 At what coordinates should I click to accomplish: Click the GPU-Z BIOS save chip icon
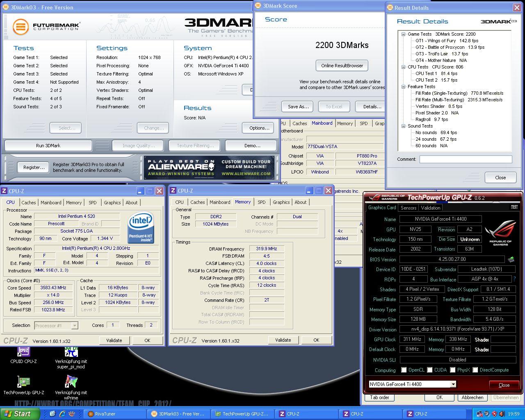tap(511, 259)
